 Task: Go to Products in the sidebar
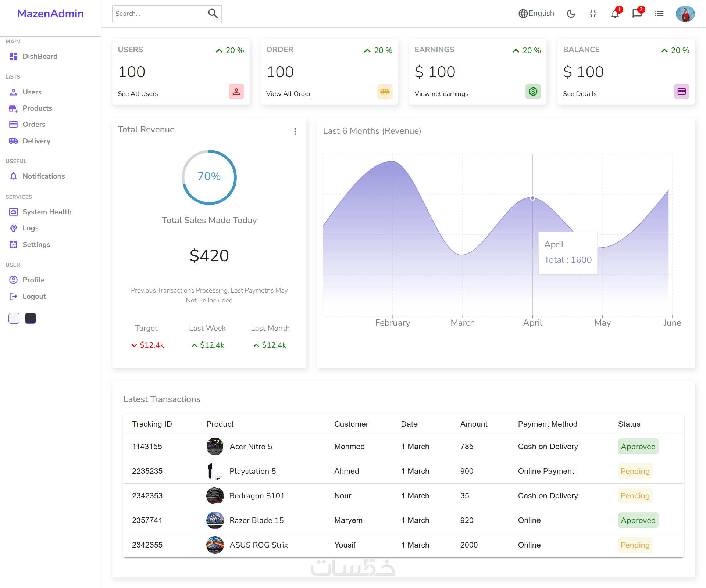coord(37,108)
